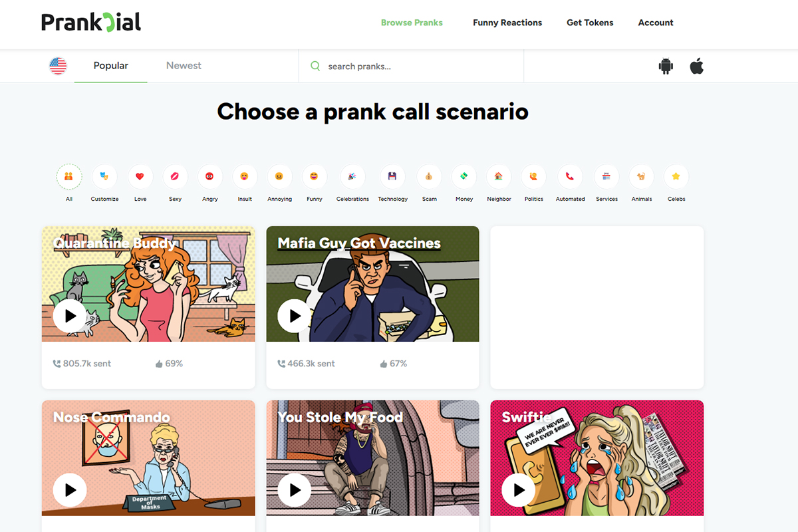
Task: Open the Technology category floppy disk icon
Action: (392, 177)
